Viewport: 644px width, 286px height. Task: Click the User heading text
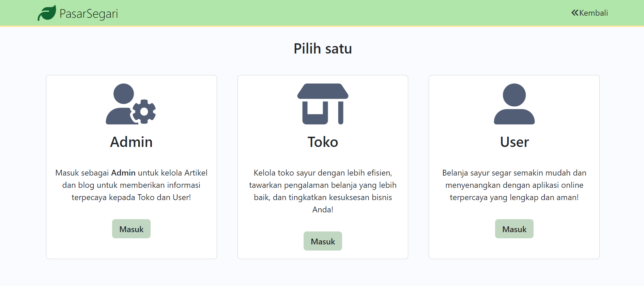(514, 142)
